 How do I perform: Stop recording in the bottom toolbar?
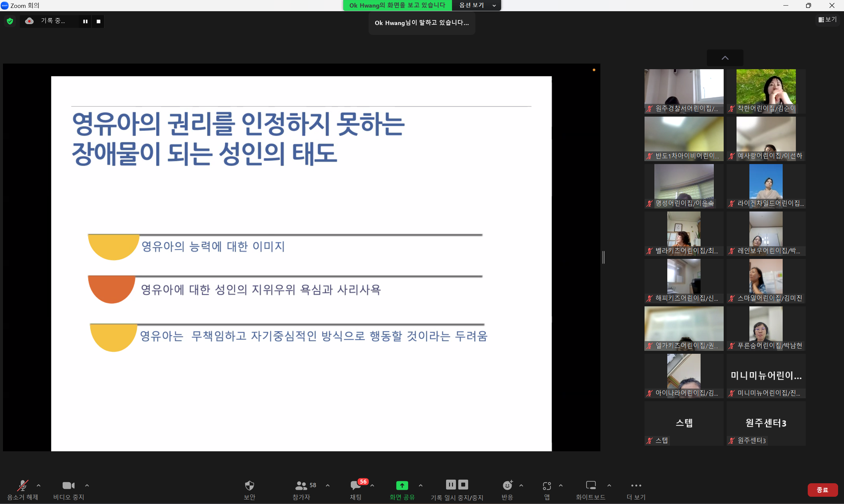[x=463, y=485]
